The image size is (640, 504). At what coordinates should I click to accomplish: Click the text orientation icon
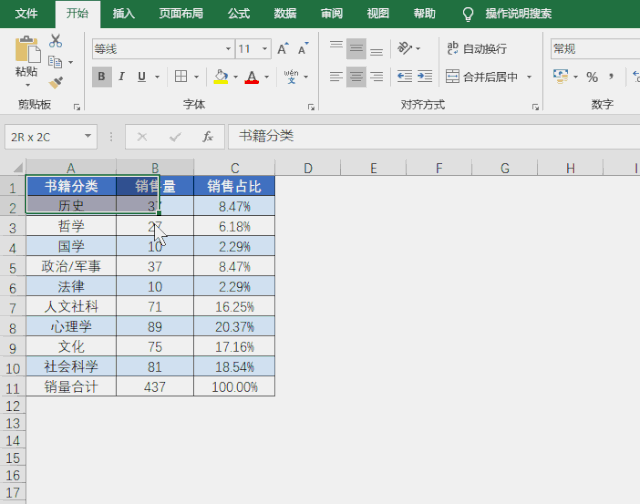click(404, 48)
